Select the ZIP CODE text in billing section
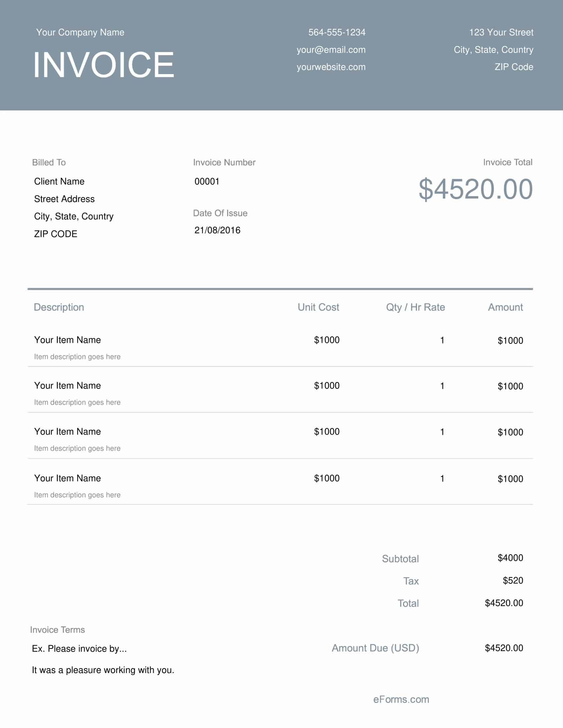The width and height of the screenshot is (563, 728). (x=55, y=233)
